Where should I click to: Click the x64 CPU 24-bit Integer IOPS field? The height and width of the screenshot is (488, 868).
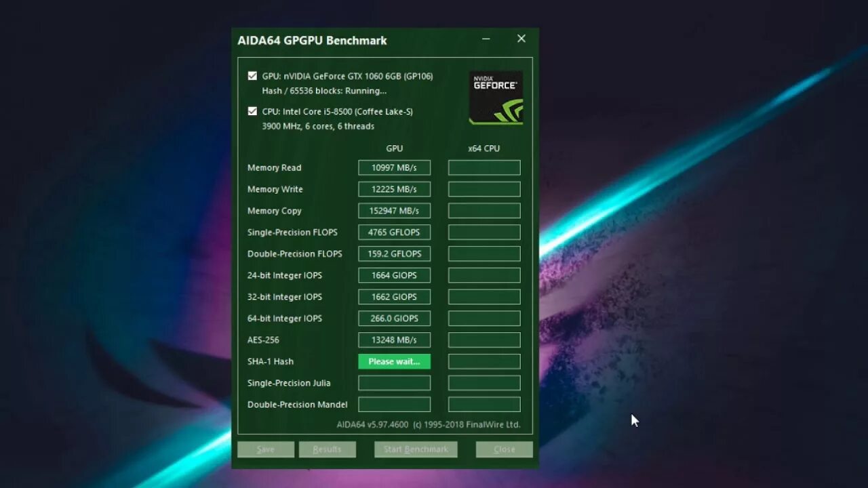(x=484, y=275)
